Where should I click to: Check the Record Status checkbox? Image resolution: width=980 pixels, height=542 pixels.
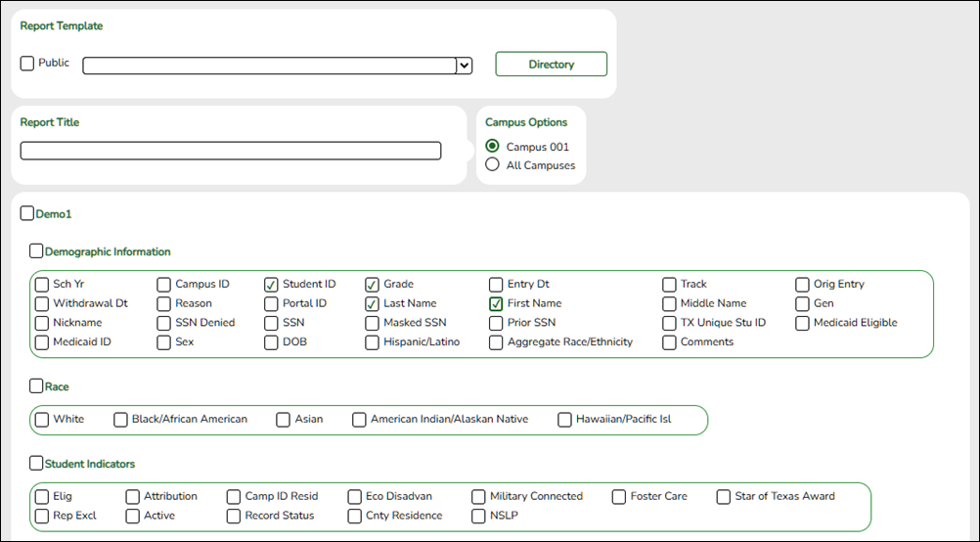click(233, 517)
